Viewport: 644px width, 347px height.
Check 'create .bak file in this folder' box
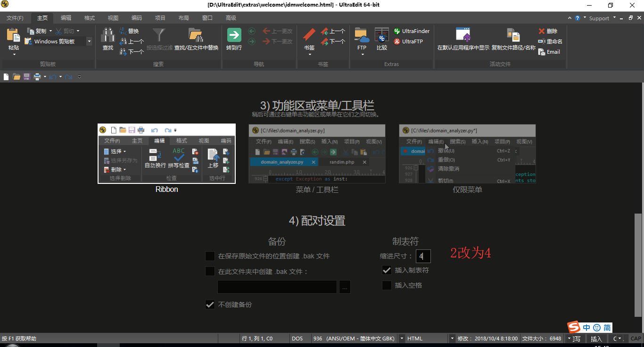pos(210,271)
